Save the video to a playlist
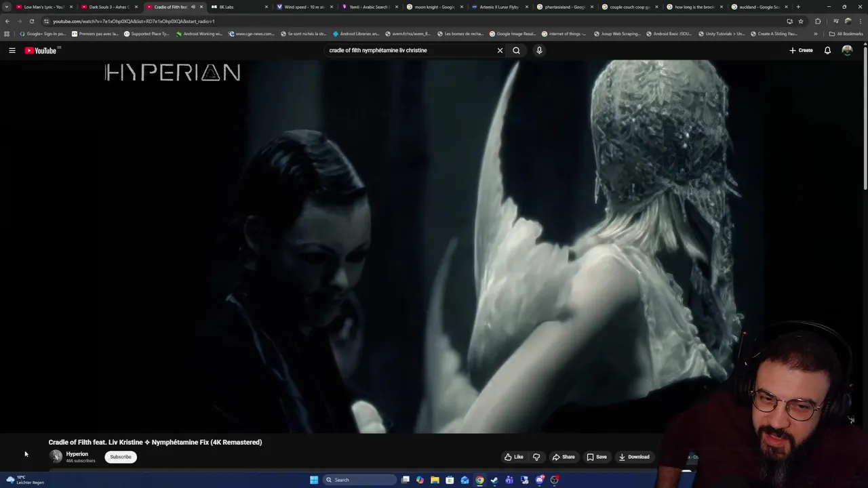Image resolution: width=868 pixels, height=488 pixels. point(597,457)
